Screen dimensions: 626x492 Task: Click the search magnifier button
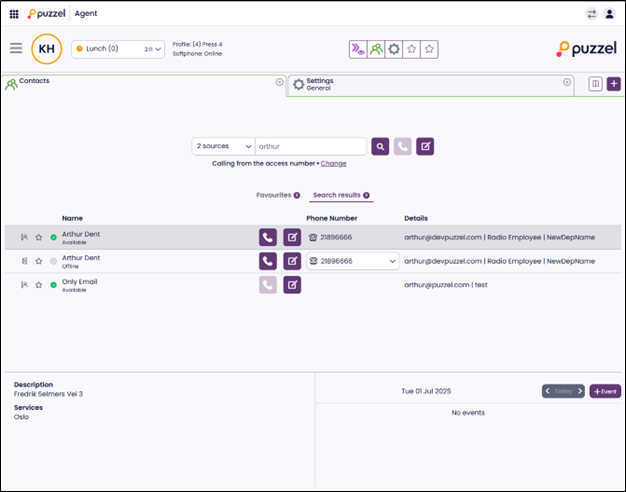(x=380, y=147)
